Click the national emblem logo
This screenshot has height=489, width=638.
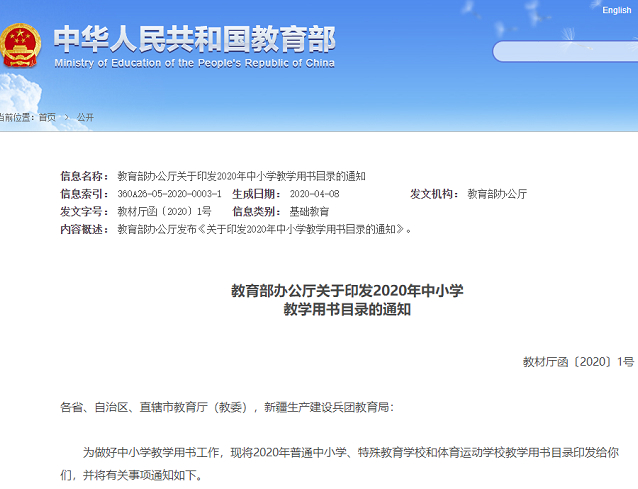(20, 46)
